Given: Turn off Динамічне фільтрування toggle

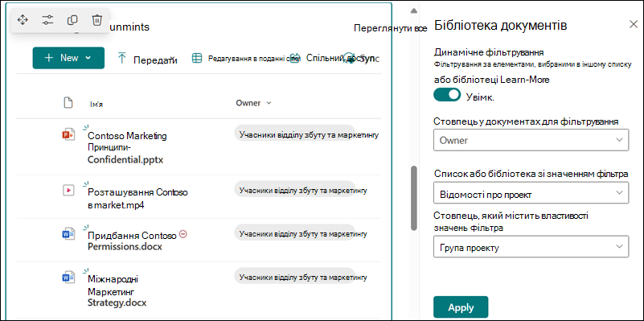Looking at the screenshot, I should (x=447, y=95).
